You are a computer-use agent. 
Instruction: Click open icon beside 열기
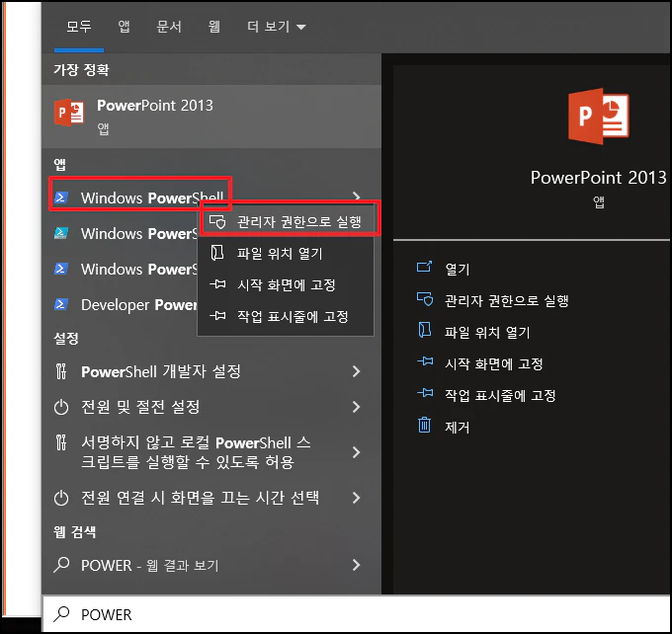click(424, 267)
